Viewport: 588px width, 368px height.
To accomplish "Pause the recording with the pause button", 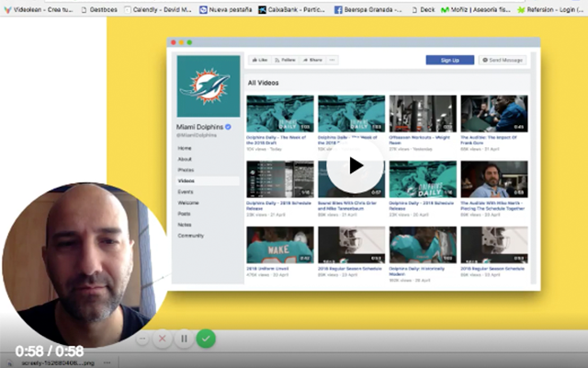I will [184, 339].
